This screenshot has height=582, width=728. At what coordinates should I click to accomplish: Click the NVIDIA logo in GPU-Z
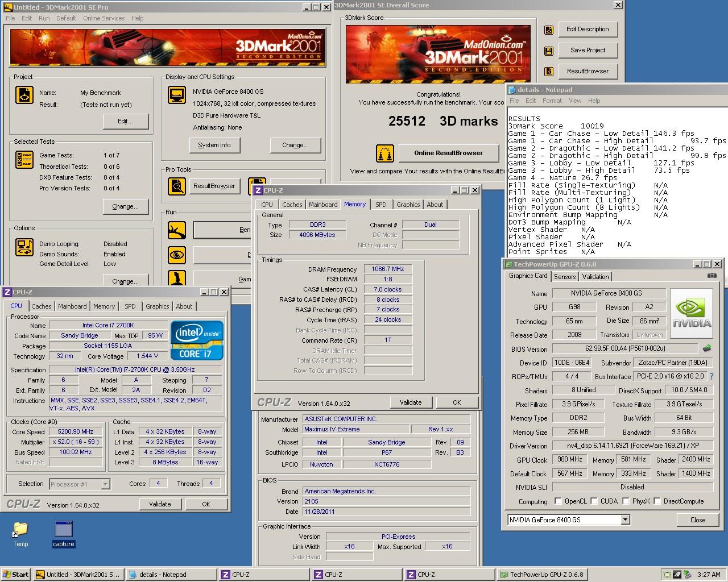coord(692,314)
